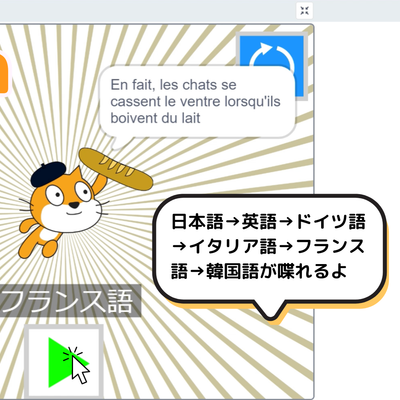Click the blue circular-arrow reload button
Screen dimensions: 400x400
272,66
